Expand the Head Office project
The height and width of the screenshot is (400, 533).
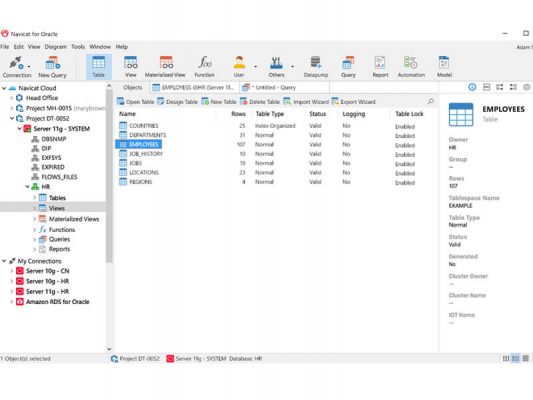(x=12, y=98)
